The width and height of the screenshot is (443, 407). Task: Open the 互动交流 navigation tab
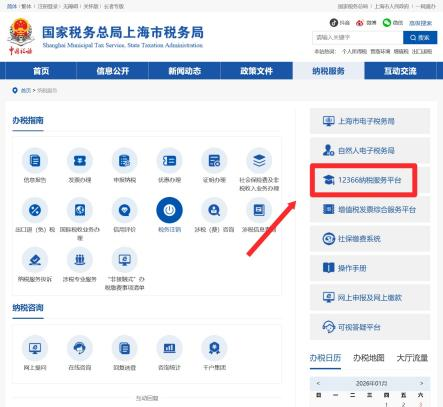[x=400, y=71]
